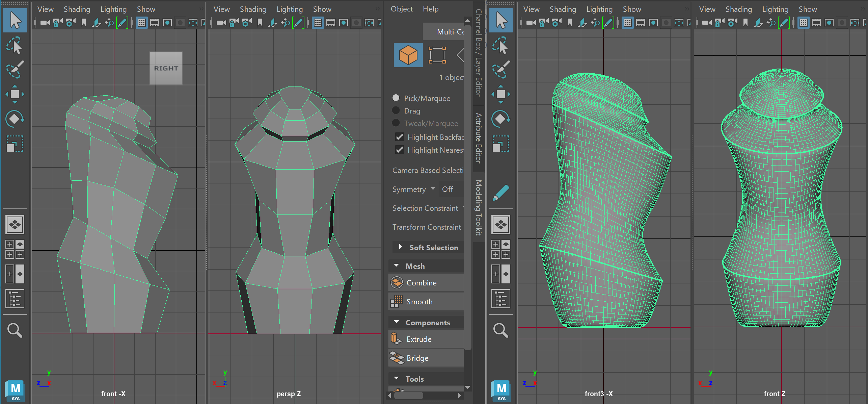Pick the Scale tool in left toolbox
The image size is (868, 404).
[x=15, y=144]
